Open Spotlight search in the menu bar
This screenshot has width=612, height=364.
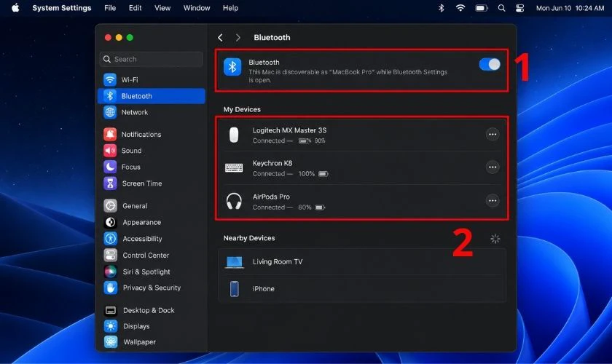pyautogui.click(x=501, y=8)
